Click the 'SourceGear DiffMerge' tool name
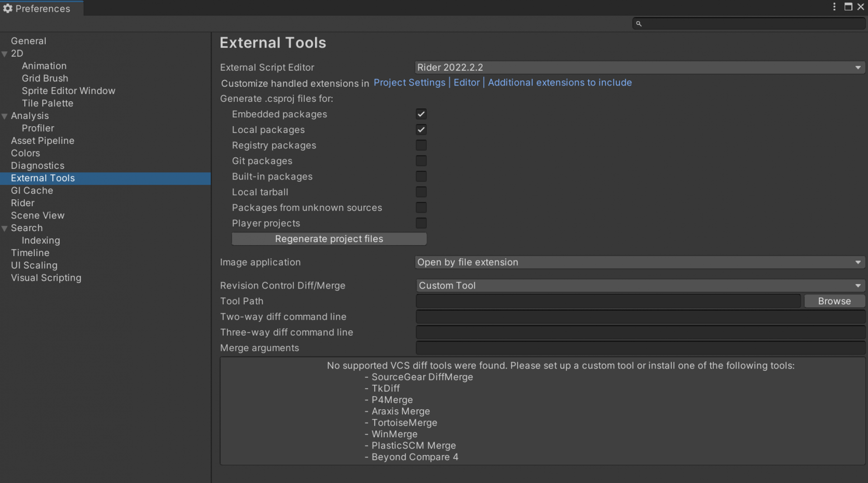The width and height of the screenshot is (868, 483). pos(422,377)
